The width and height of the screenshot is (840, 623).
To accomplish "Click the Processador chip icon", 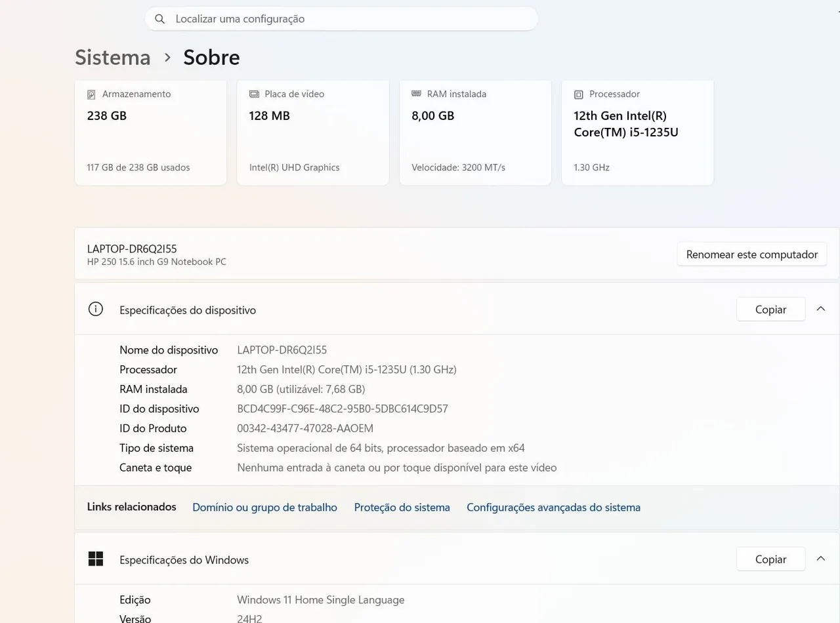I will [579, 94].
